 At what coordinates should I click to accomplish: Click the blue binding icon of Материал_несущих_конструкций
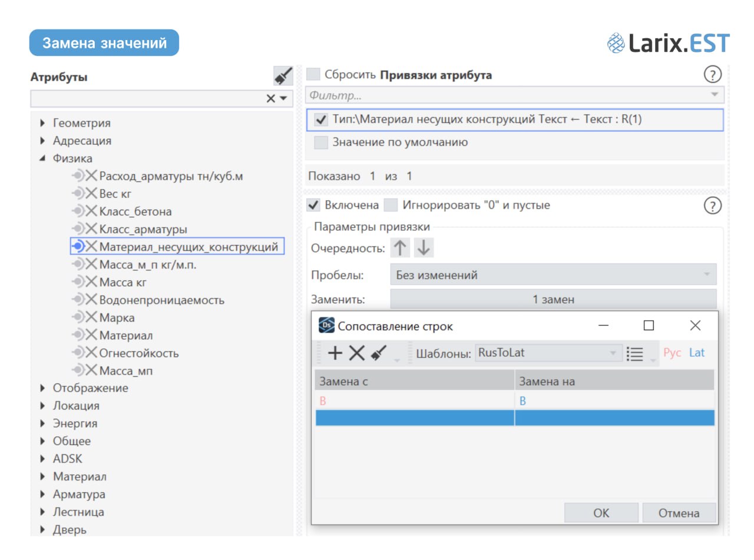click(78, 247)
